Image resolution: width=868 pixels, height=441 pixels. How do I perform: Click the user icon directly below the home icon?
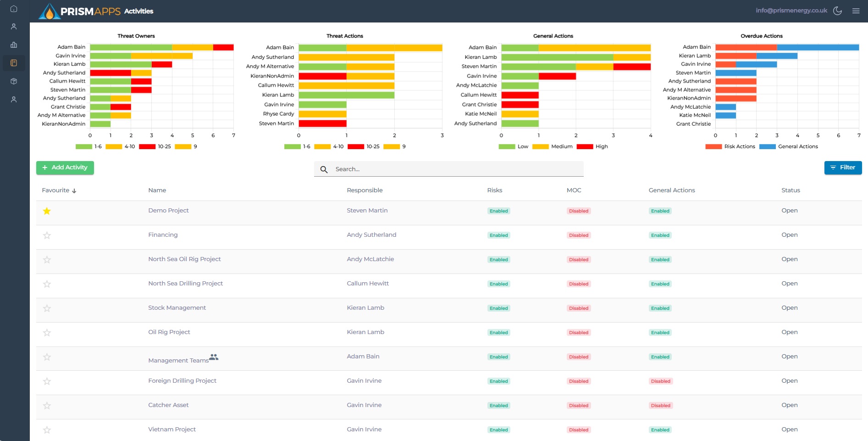[x=14, y=27]
